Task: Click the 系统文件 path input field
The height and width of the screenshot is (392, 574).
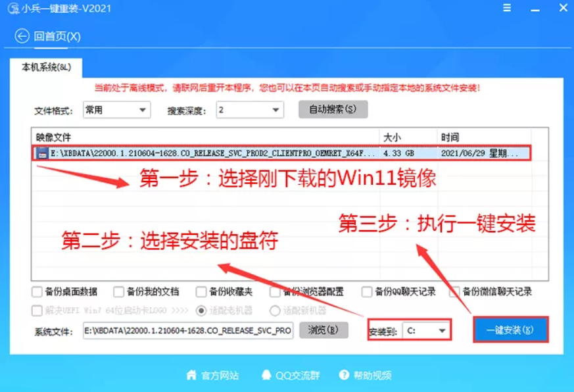Action: point(188,330)
